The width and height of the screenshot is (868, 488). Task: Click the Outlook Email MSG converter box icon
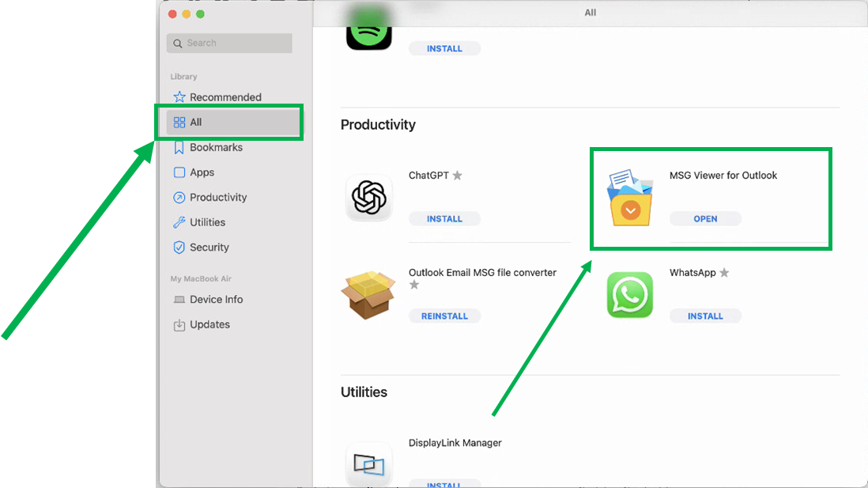coord(368,295)
